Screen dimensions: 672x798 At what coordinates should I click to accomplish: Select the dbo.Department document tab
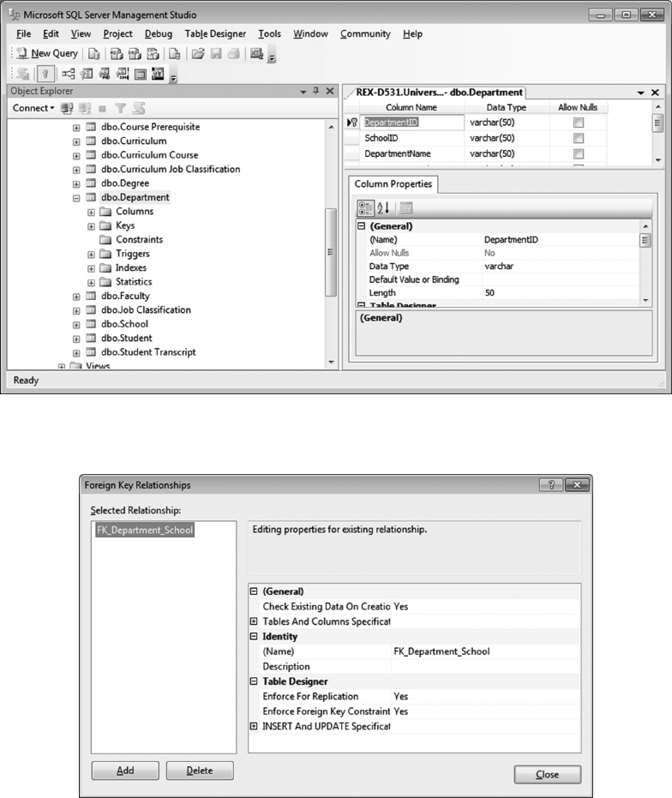(x=438, y=93)
